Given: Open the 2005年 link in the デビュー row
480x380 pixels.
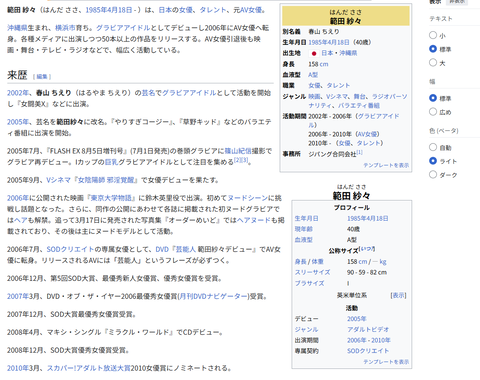Looking at the screenshot, I should point(356,319).
